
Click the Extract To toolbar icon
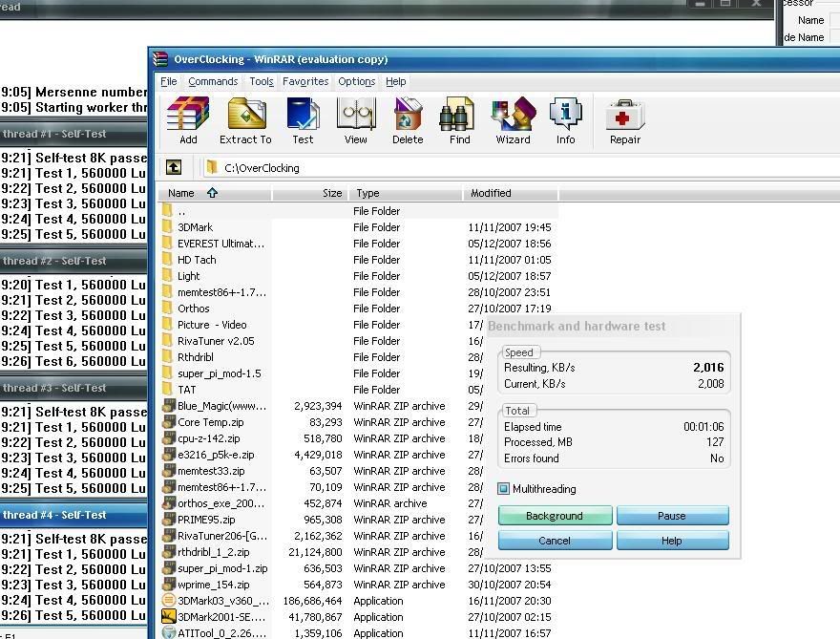246,114
